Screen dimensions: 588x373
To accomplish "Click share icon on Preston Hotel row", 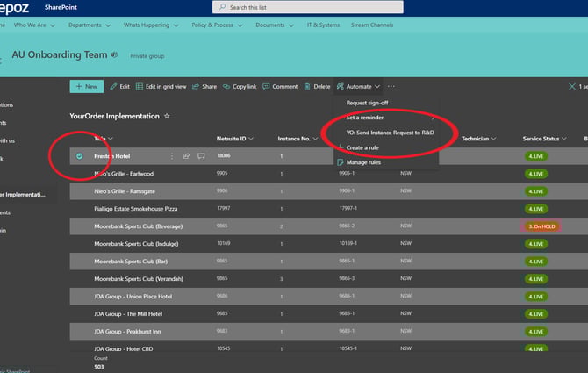I will tap(186, 156).
